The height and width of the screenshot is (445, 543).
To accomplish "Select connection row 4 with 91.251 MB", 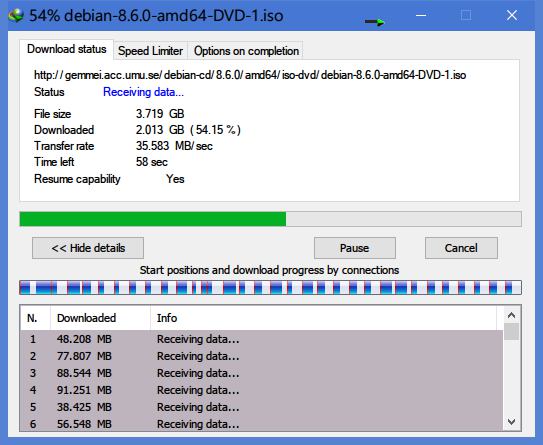I will pyautogui.click(x=261, y=390).
